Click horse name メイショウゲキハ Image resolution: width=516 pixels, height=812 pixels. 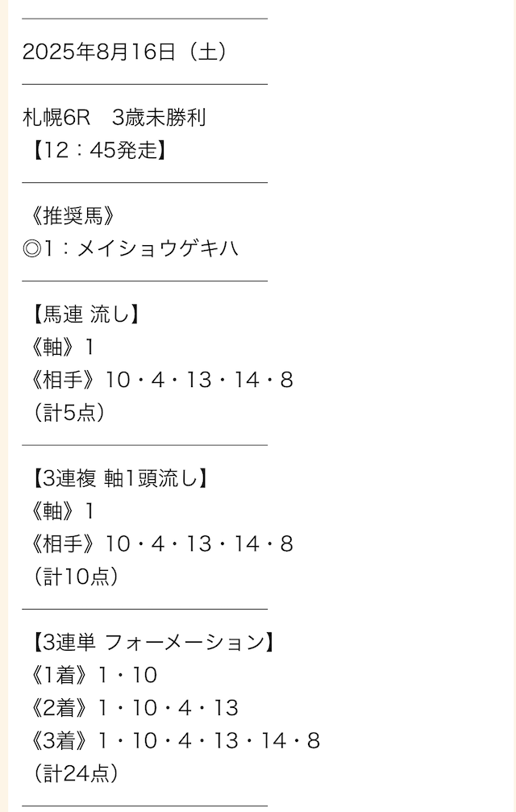(x=158, y=249)
